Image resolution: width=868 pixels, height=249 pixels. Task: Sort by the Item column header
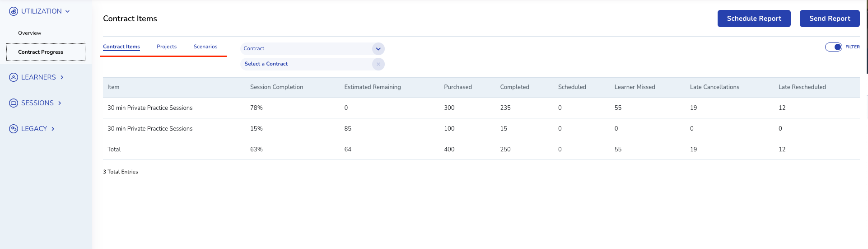(x=113, y=87)
